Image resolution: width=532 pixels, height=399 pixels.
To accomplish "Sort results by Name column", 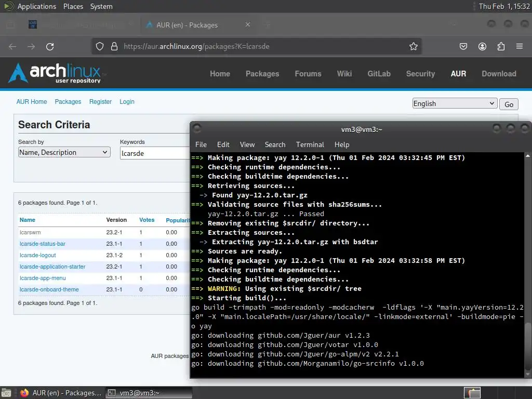I will coord(28,220).
